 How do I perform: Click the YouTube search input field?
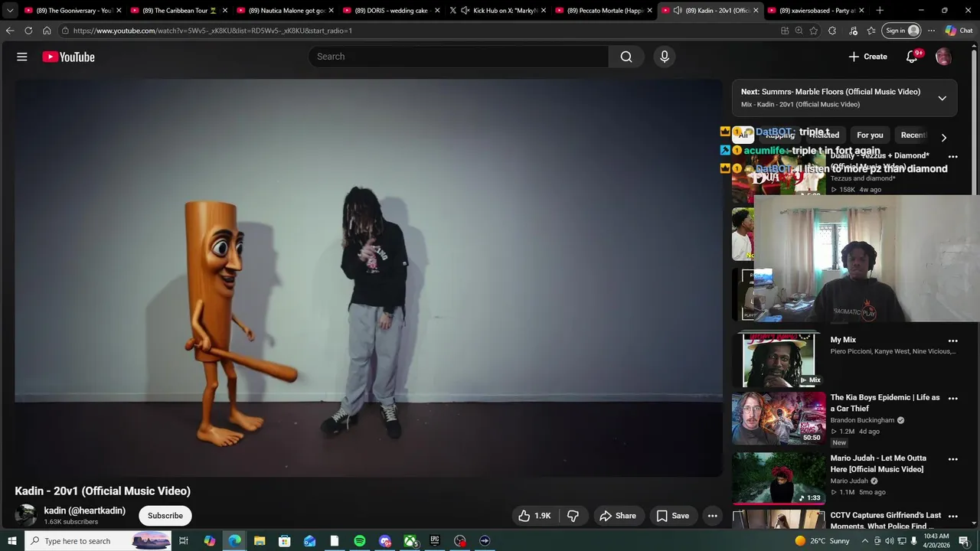pos(459,57)
